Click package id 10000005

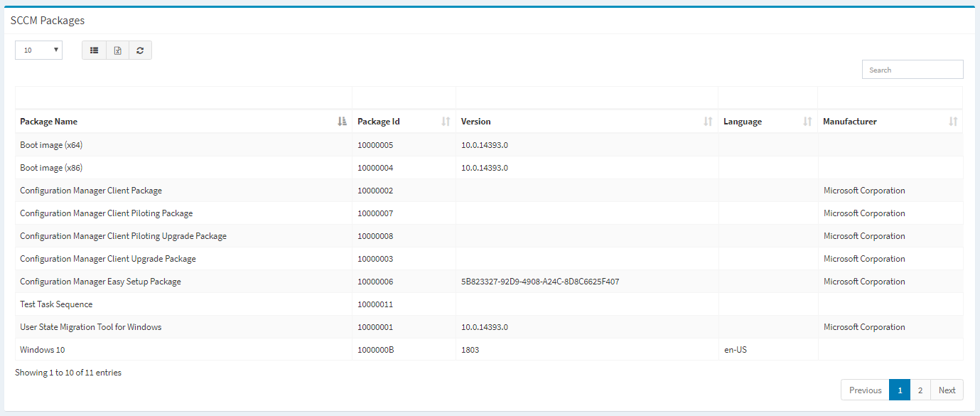pos(375,145)
